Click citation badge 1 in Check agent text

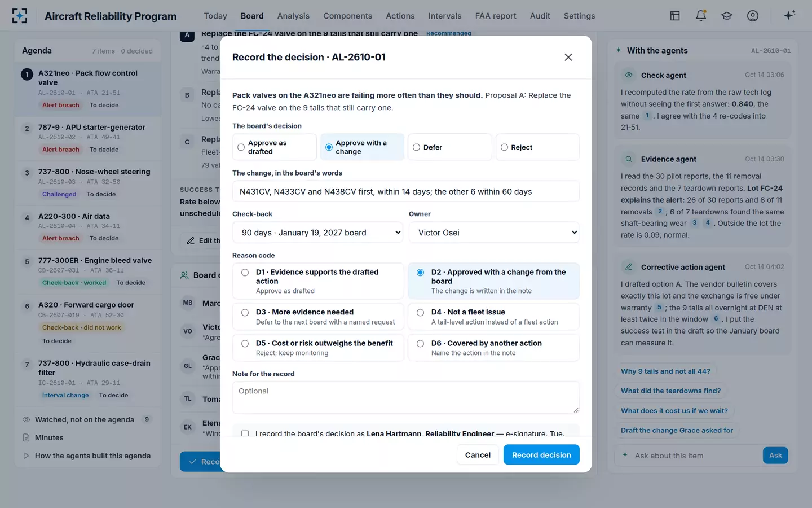click(x=647, y=116)
